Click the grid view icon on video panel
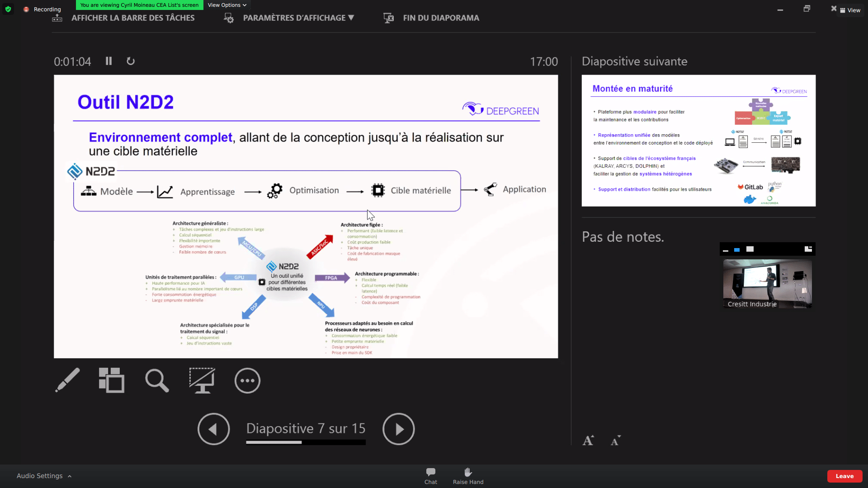The height and width of the screenshot is (488, 868). point(808,249)
